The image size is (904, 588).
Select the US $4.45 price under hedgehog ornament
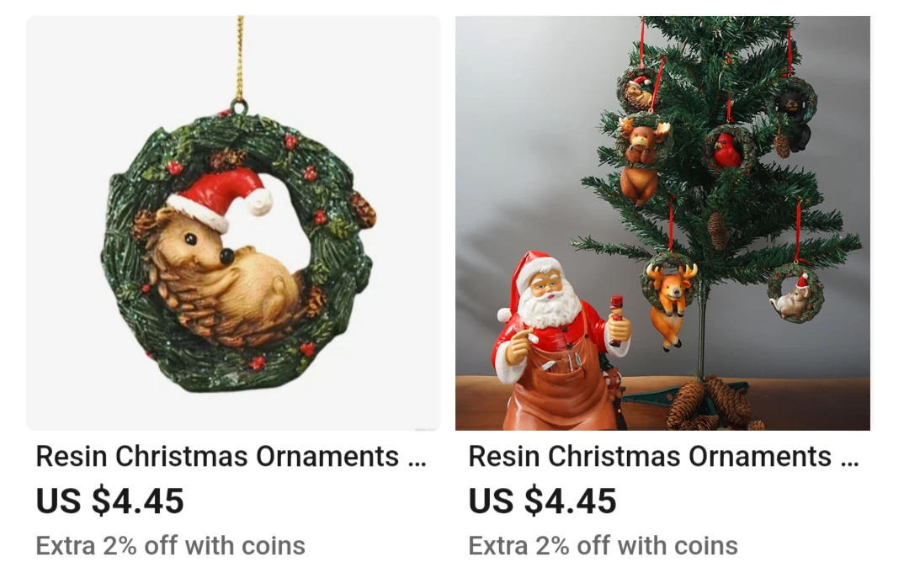pyautogui.click(x=109, y=501)
